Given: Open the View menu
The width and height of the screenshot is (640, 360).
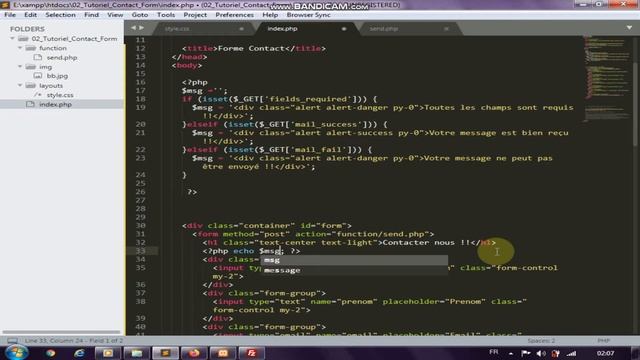Looking at the screenshot, I should [115, 15].
